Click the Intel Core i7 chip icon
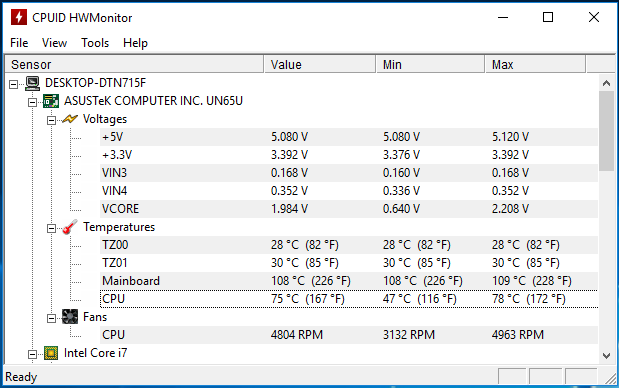This screenshot has height=388, width=619. [x=51, y=353]
